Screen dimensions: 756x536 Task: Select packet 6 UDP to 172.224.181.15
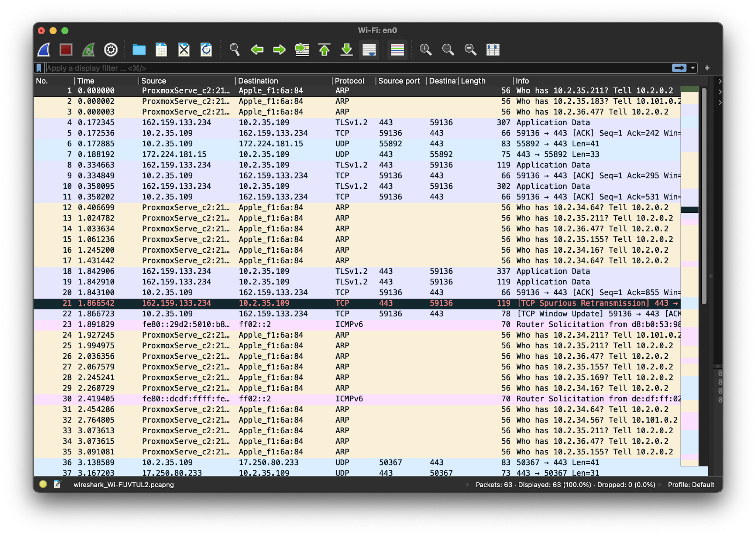(357, 144)
